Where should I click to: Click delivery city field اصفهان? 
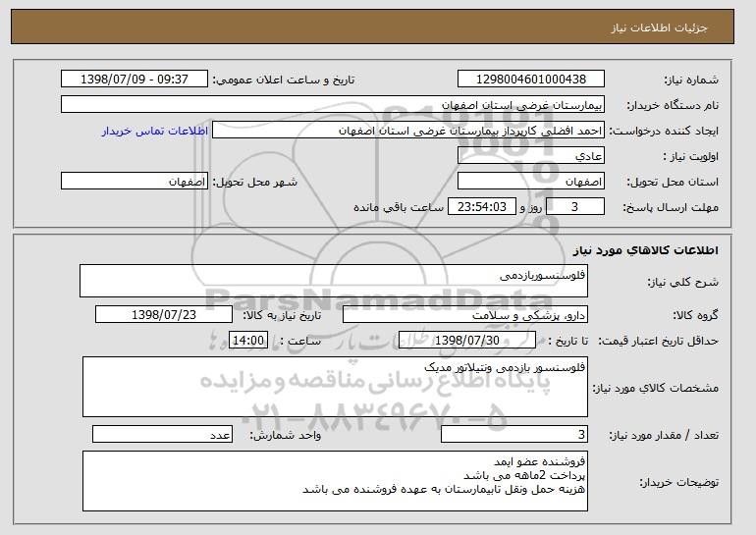point(135,182)
